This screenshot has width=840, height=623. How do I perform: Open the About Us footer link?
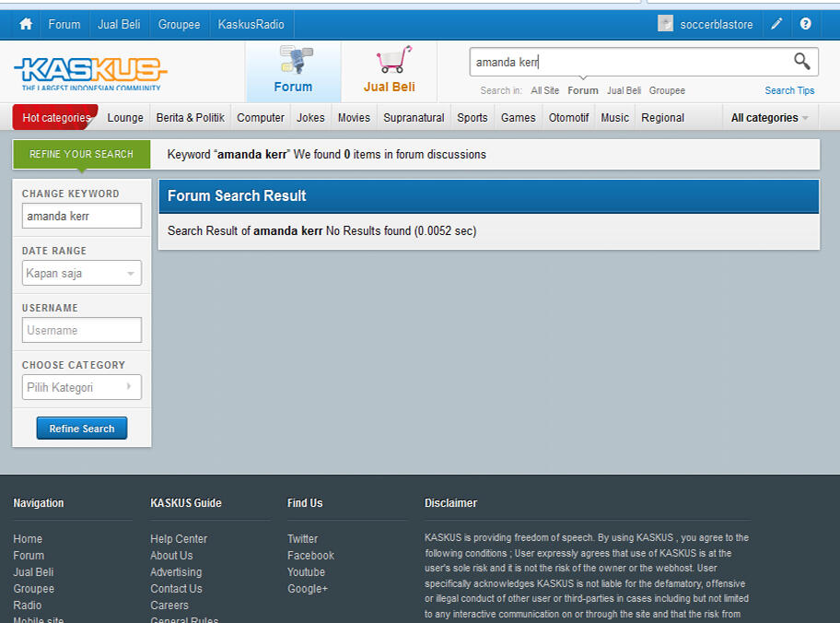[x=171, y=556]
